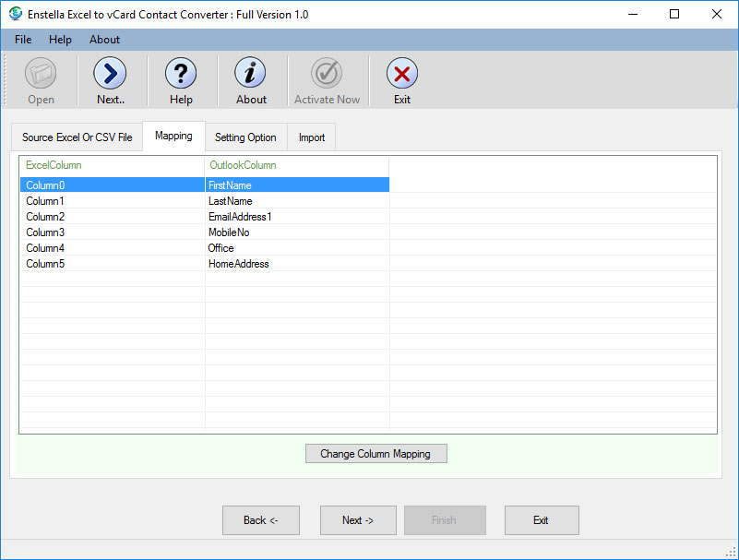Switch to the Import tab
Image resolution: width=739 pixels, height=560 pixels.
click(x=312, y=137)
